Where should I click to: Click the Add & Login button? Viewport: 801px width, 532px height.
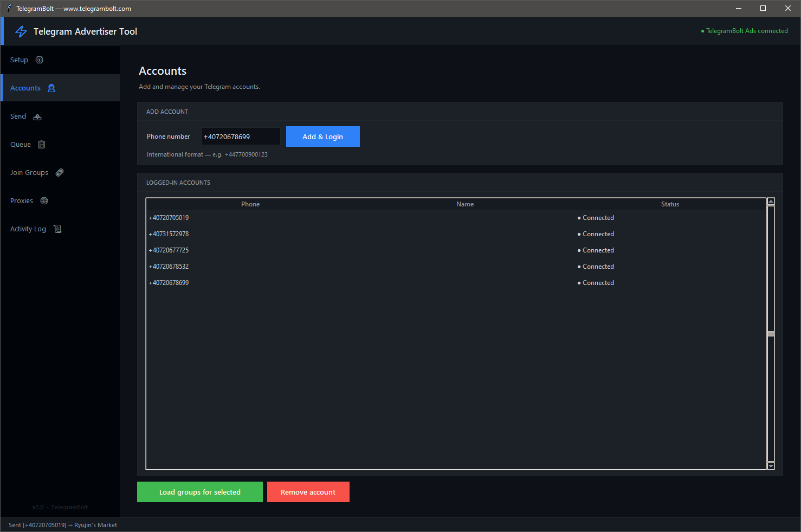coord(323,137)
